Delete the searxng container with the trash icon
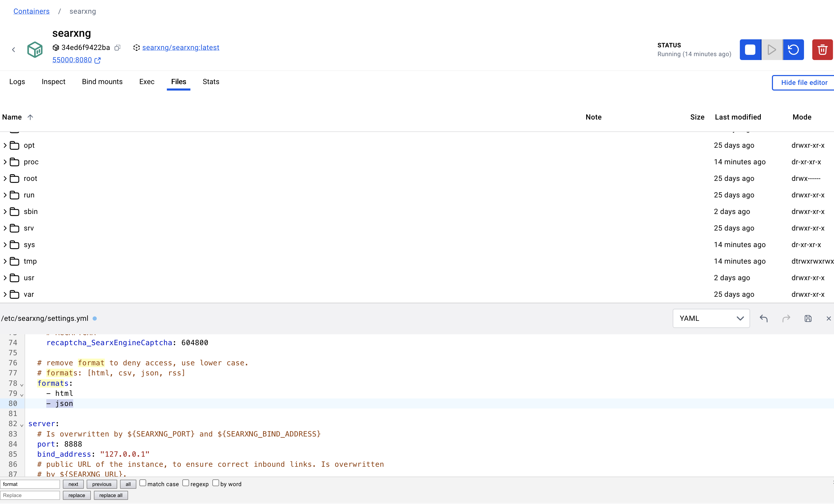Viewport: 834px width, 504px height. (x=822, y=50)
